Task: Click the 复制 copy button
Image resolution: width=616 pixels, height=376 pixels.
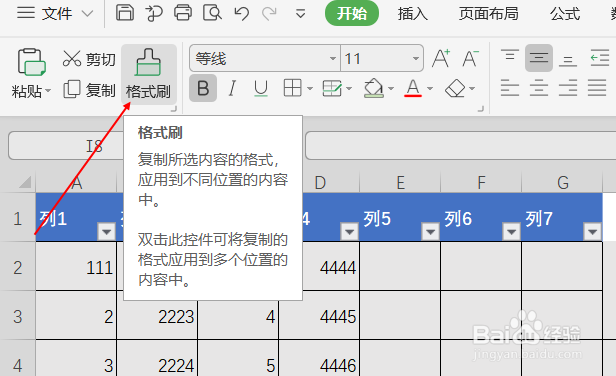Action: pyautogui.click(x=89, y=90)
